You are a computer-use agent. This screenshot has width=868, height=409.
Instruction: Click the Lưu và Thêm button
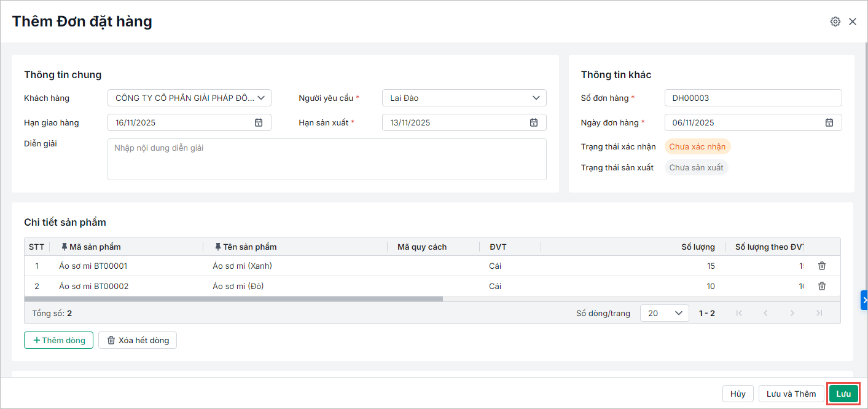(x=791, y=394)
